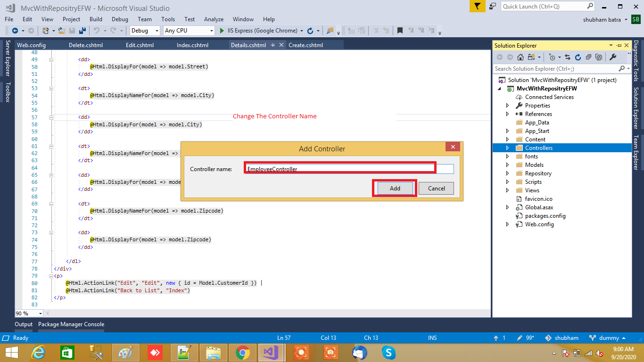Collapse the MvcWithRepositryEFW project node
This screenshot has height=362, width=644.
(x=499, y=89)
